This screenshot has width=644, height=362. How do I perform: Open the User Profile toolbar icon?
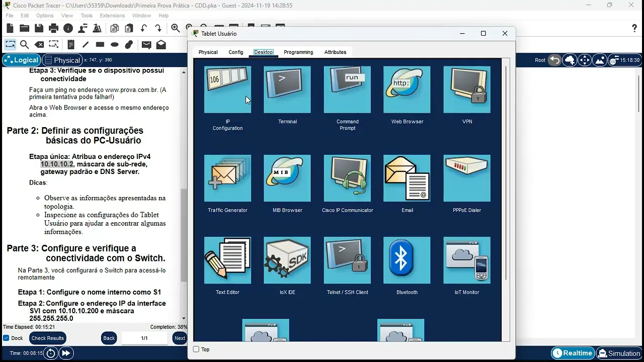click(x=83, y=28)
